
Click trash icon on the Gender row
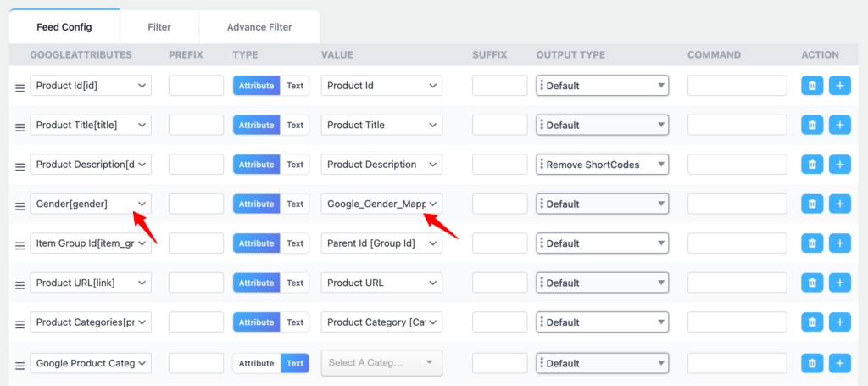click(812, 204)
